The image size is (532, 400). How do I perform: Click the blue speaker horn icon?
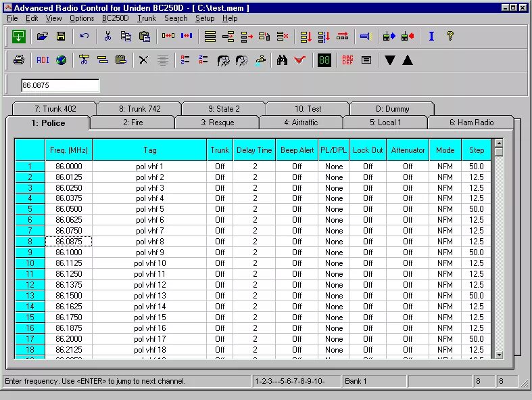(366, 36)
